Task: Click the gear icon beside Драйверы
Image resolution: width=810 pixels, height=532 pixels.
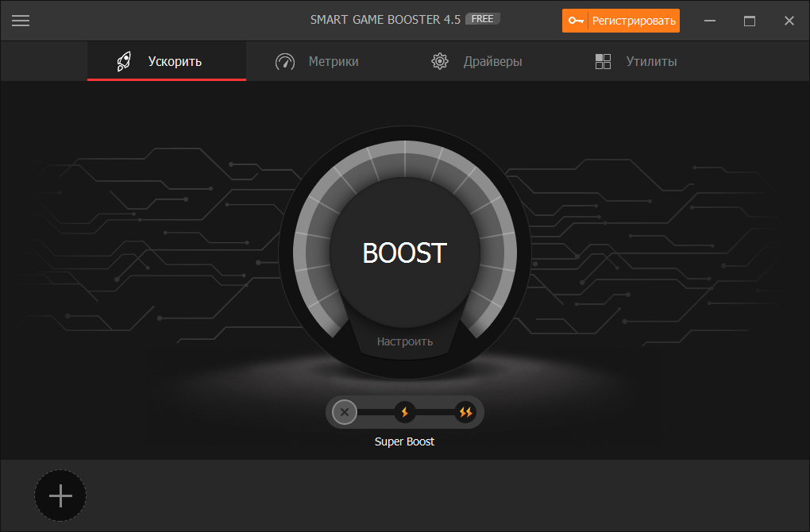Action: click(x=439, y=60)
